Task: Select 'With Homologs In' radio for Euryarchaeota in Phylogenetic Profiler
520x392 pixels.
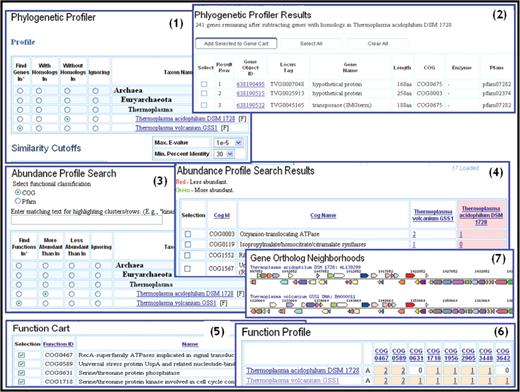Action: 39,100
